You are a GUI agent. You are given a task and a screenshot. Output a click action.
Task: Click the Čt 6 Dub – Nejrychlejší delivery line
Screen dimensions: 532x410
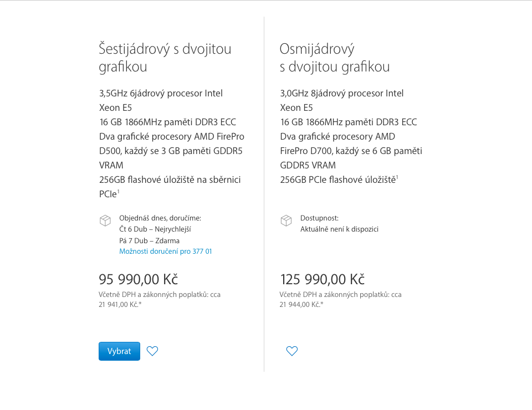tap(155, 229)
